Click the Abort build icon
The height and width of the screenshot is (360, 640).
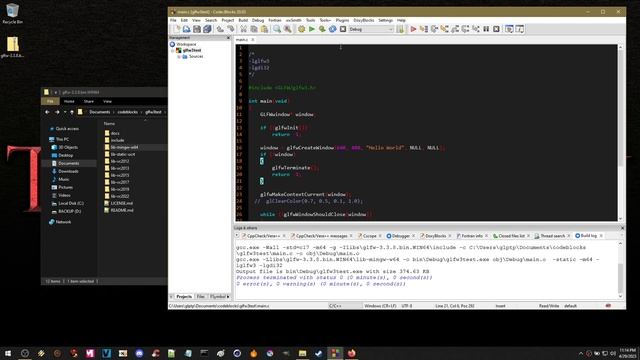click(343, 29)
